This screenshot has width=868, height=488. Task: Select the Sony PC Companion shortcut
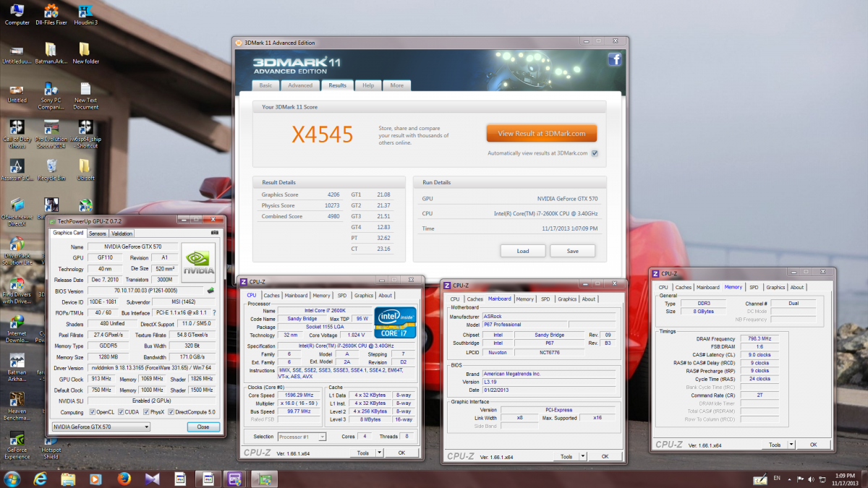coord(51,95)
